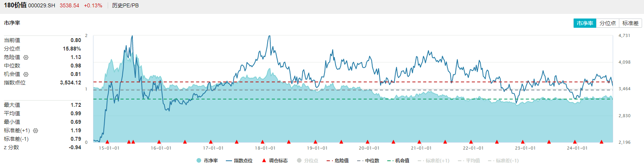Image resolution: width=644 pixels, height=165 pixels.
Task: Toggle 机会值 line in legend
Action: [398, 161]
